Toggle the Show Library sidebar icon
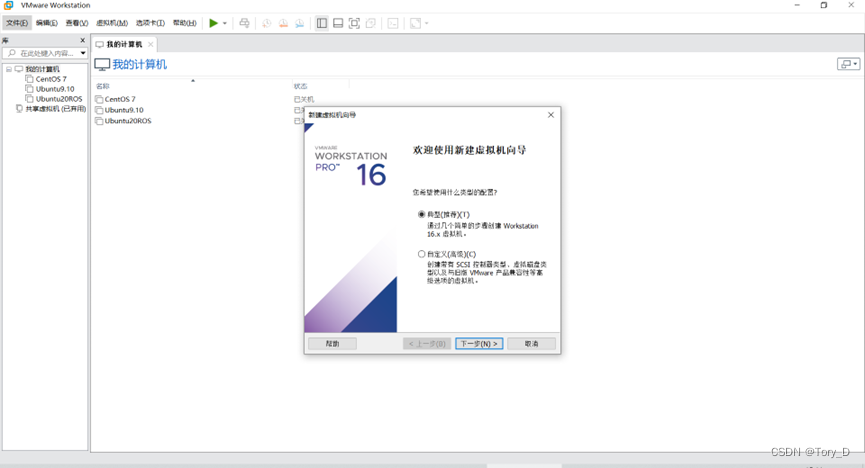Screen dimensions: 865x468 click(x=322, y=23)
